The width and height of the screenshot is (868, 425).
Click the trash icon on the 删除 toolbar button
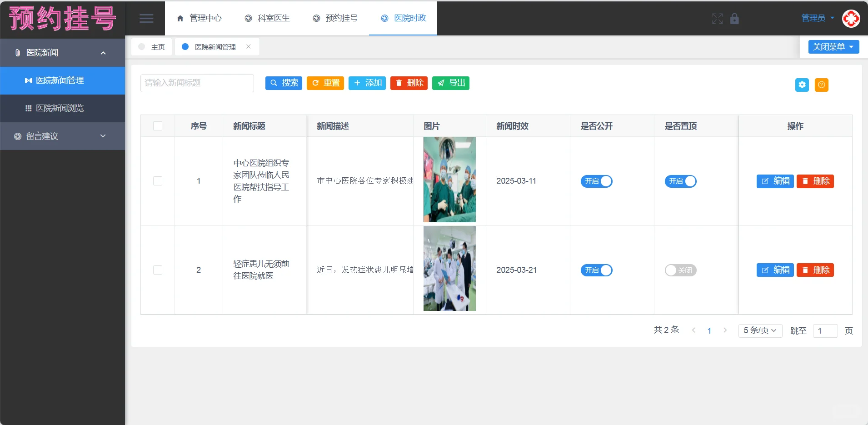click(x=399, y=83)
